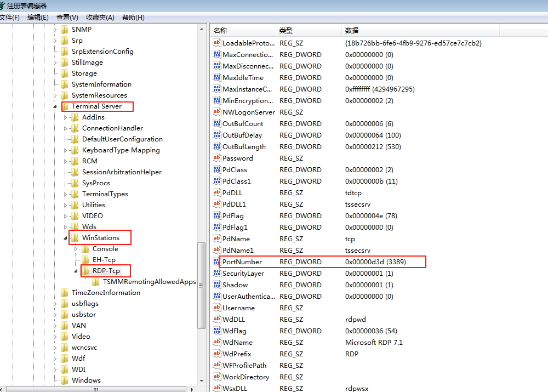
Task: Click the RDP-Tcp folder icon
Action: 85,271
